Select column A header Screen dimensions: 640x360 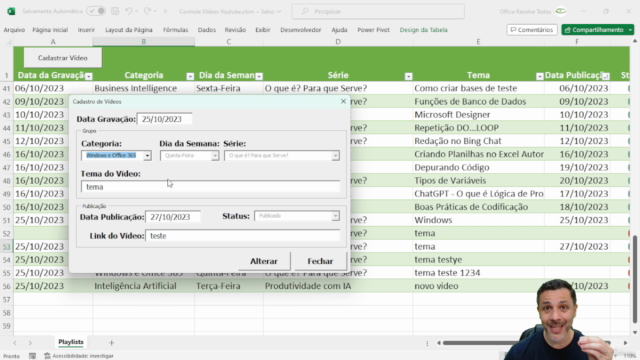point(53,42)
